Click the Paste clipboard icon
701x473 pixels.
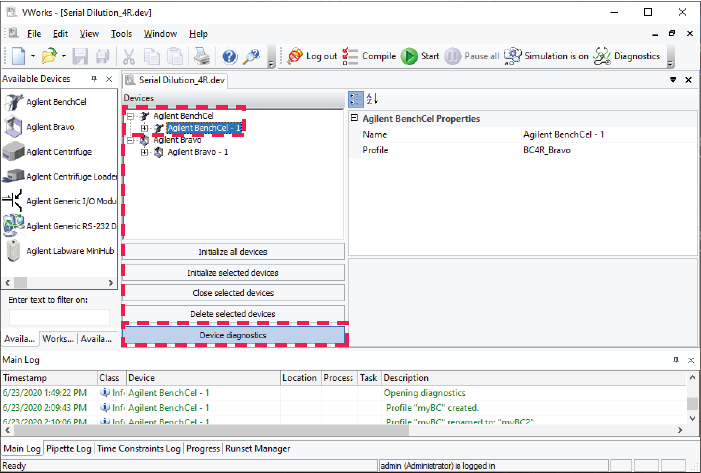175,56
